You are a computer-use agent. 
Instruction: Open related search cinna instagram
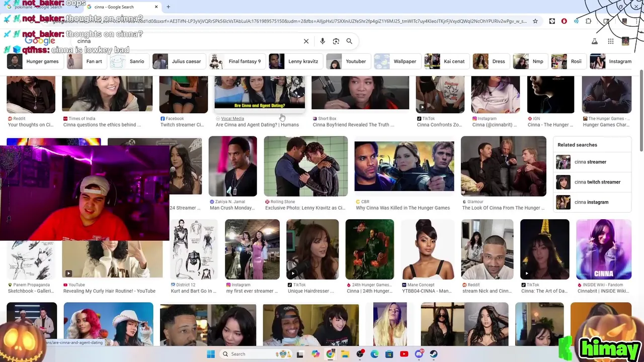coord(593,202)
